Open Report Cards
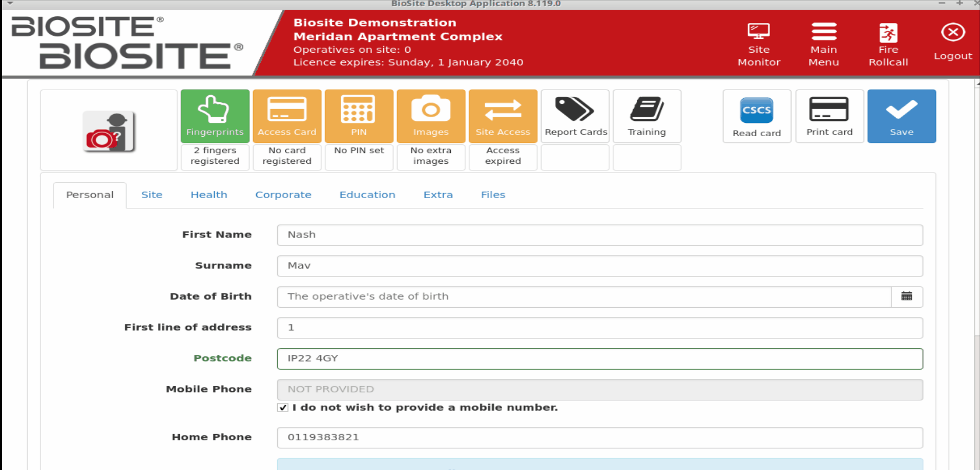Screen dimensions: 980x470 pyautogui.click(x=575, y=116)
